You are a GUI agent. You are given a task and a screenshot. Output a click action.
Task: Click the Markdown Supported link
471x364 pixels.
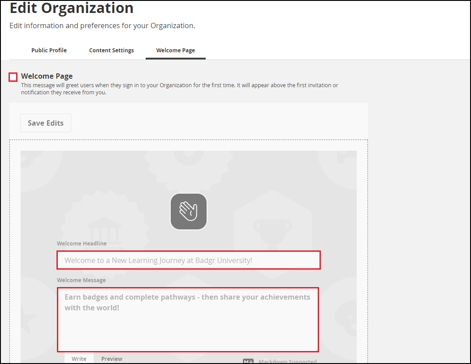(x=288, y=361)
